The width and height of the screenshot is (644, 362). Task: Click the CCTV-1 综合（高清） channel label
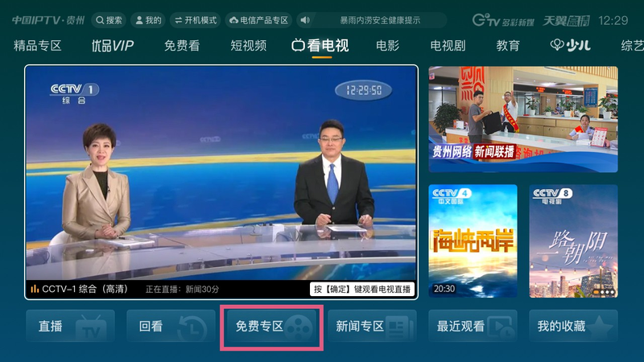click(x=85, y=289)
